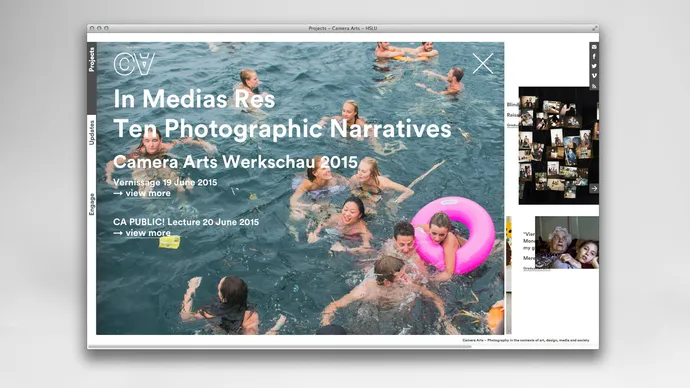
Task: Click 'Vernissage 19 June 2015' text
Action: click(165, 182)
